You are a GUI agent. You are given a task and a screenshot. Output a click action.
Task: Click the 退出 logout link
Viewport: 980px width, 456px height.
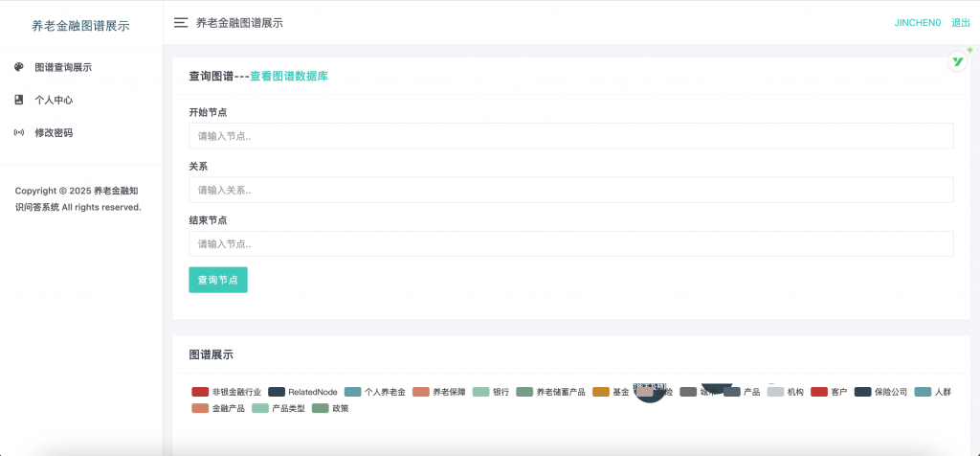pos(961,23)
